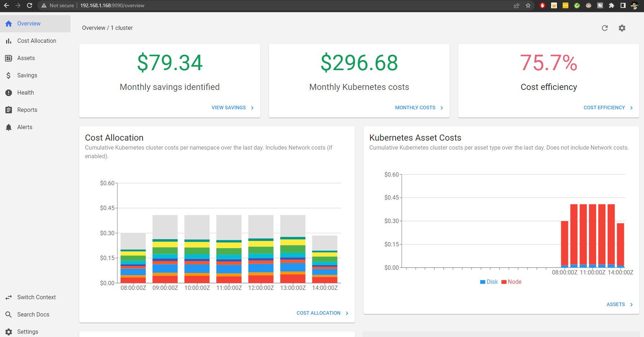Click the chevron beside COST EFFICIENCY
The image size is (644, 337).
631,108
